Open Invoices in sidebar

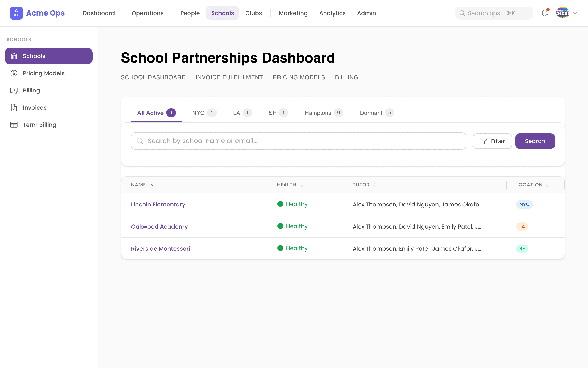[x=49, y=108]
